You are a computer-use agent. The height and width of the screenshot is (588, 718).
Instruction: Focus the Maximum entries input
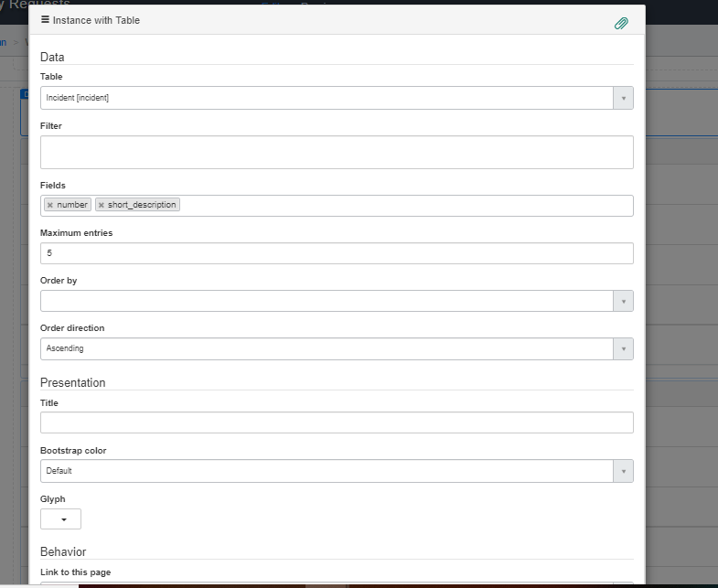(x=337, y=253)
